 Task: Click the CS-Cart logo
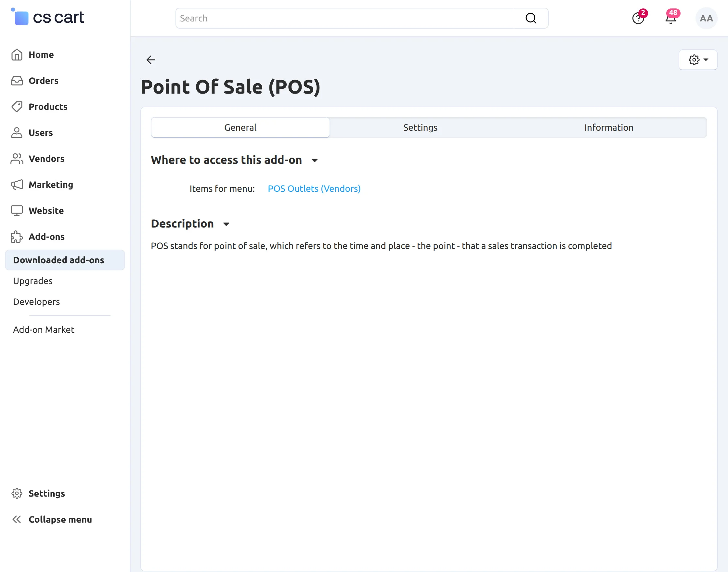[48, 18]
